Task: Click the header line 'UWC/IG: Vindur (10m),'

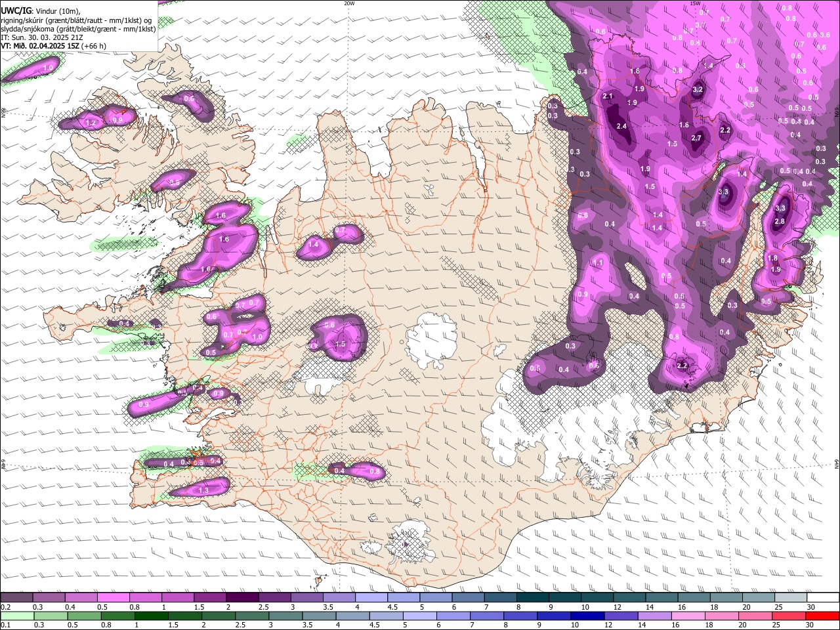Action: (x=41, y=10)
